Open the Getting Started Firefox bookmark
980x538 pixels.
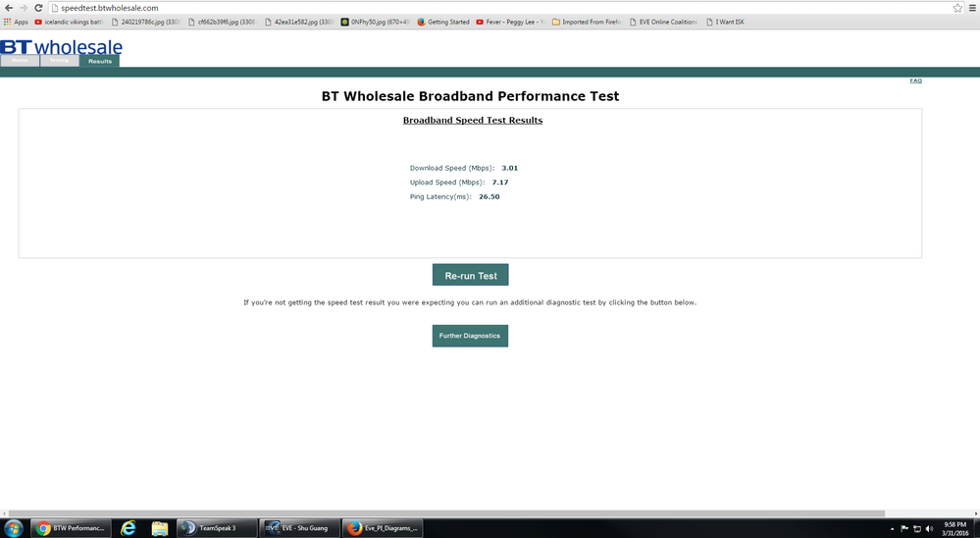pyautogui.click(x=443, y=22)
